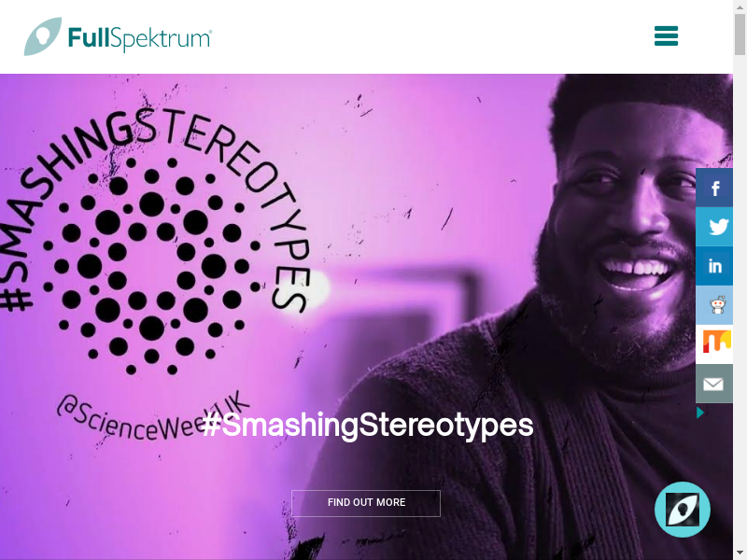The height and width of the screenshot is (560, 747).
Task: Click the FullSpektrum leaf logo icon
Action: tap(43, 36)
